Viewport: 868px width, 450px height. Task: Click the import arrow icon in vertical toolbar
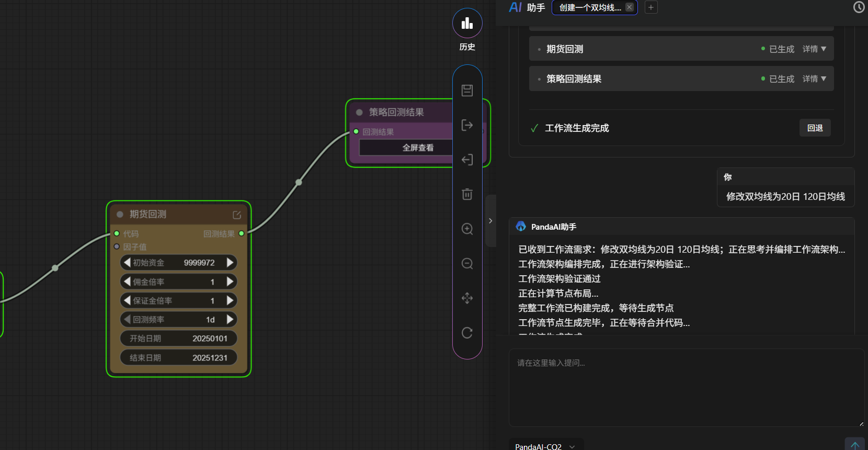(x=467, y=160)
